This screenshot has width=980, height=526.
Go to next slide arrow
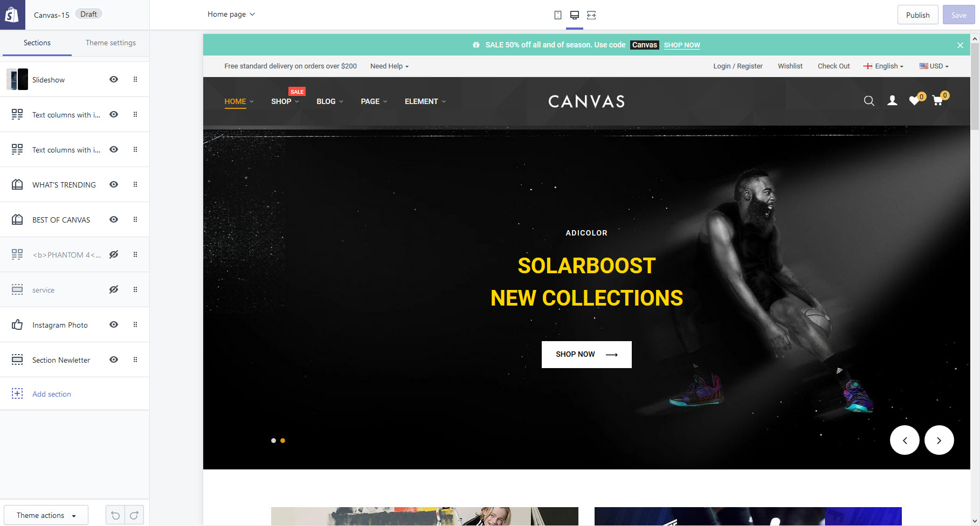(x=939, y=440)
